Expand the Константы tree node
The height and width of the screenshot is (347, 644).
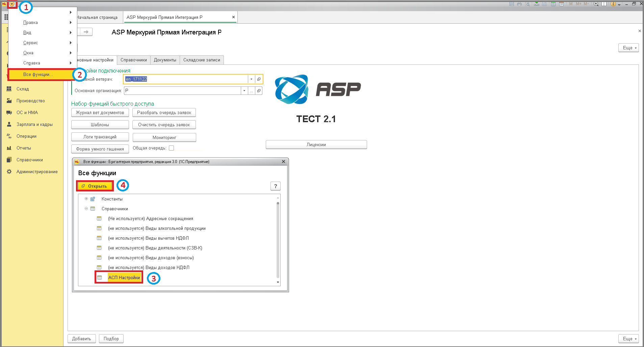pyautogui.click(x=86, y=199)
